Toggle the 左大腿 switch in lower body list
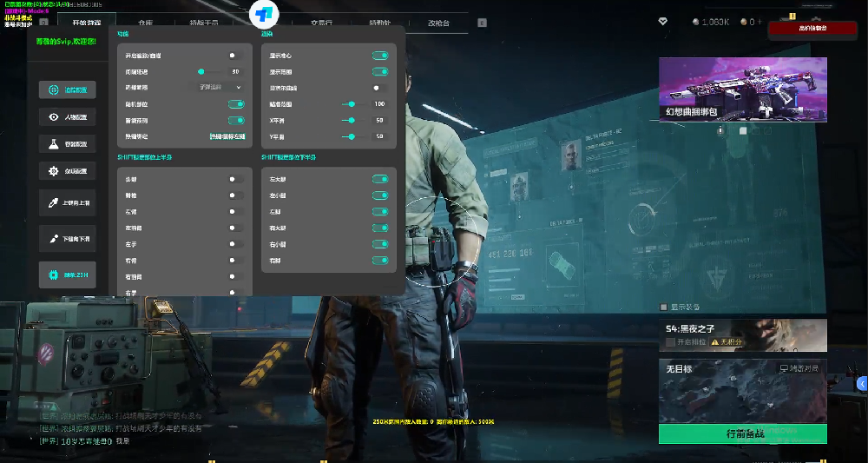868x463 pixels. [x=380, y=179]
